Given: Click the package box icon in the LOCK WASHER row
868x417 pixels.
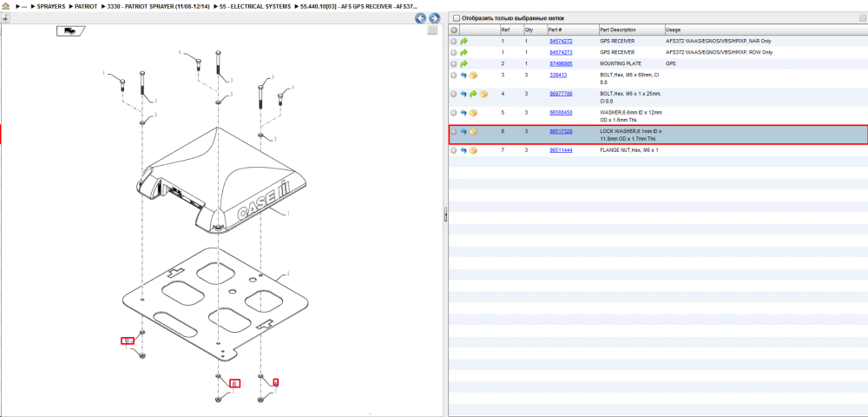Looking at the screenshot, I should coord(473,132).
